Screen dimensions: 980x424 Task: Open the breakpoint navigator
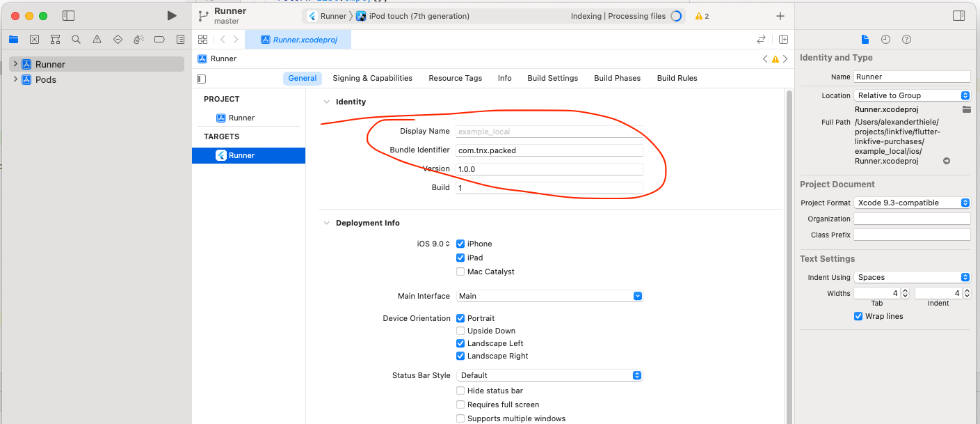(159, 40)
